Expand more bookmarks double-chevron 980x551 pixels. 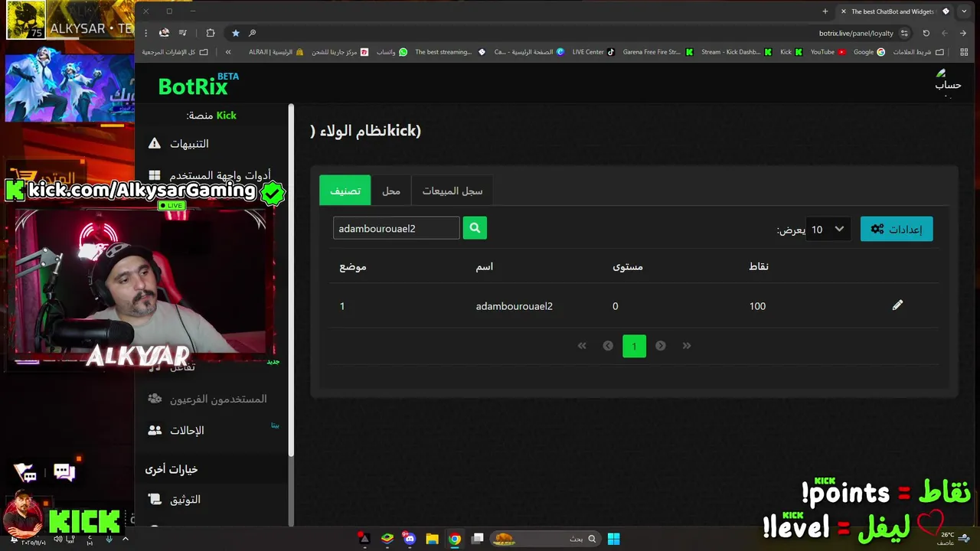(x=228, y=52)
